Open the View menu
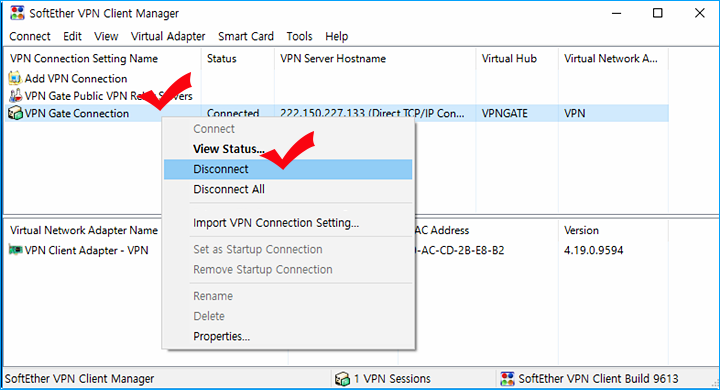 coord(106,36)
